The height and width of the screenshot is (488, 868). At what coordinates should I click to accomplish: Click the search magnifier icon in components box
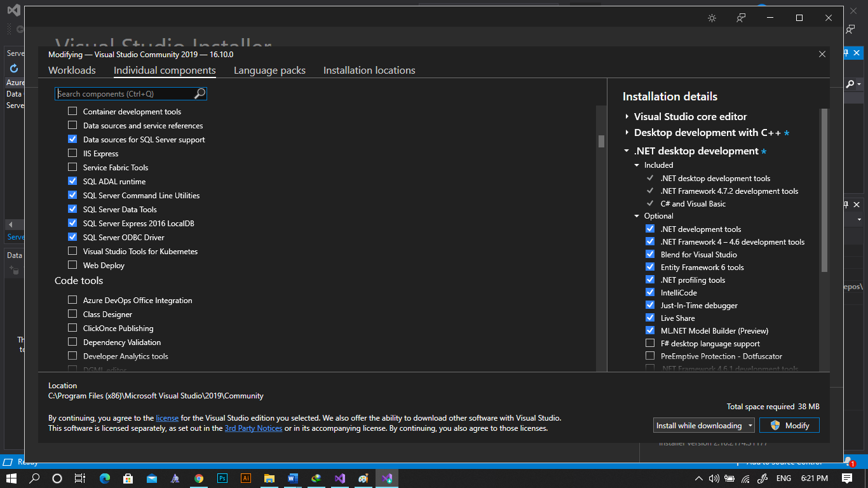200,93
